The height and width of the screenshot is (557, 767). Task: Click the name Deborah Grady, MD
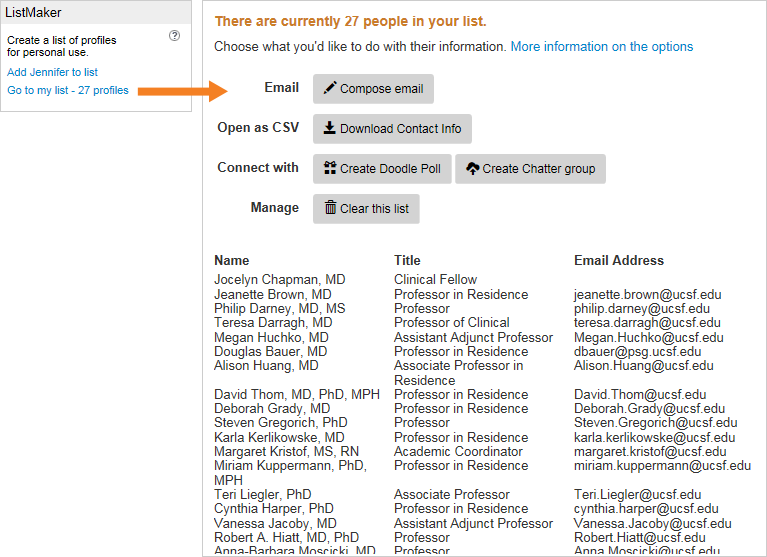(x=272, y=408)
